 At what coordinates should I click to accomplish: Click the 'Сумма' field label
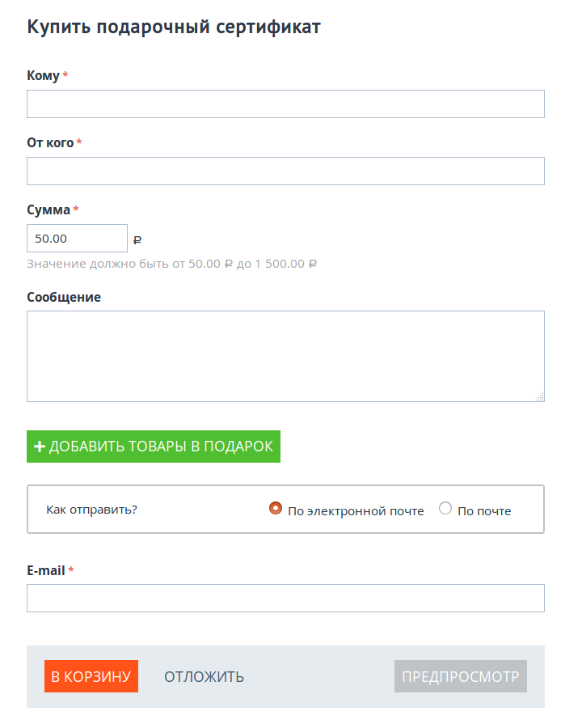[48, 210]
